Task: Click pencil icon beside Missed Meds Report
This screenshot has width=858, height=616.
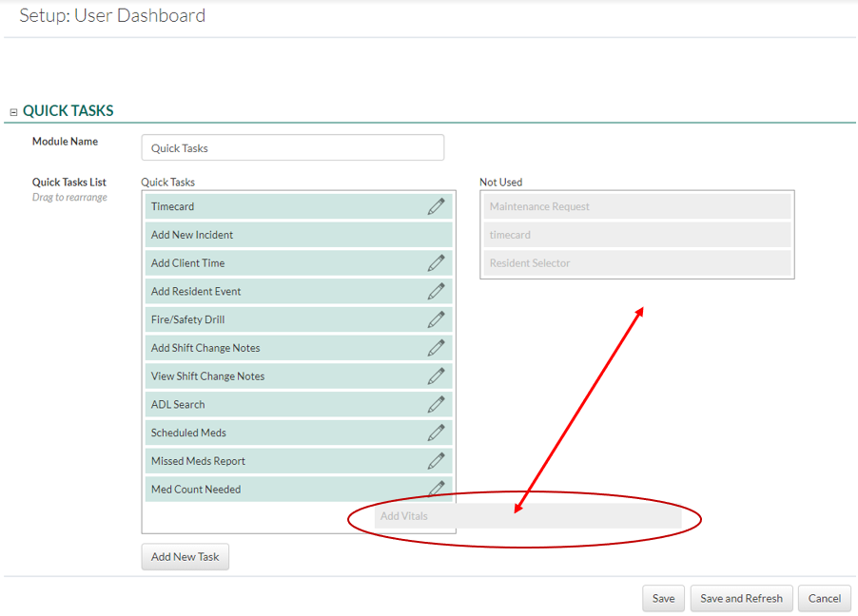Action: tap(436, 461)
